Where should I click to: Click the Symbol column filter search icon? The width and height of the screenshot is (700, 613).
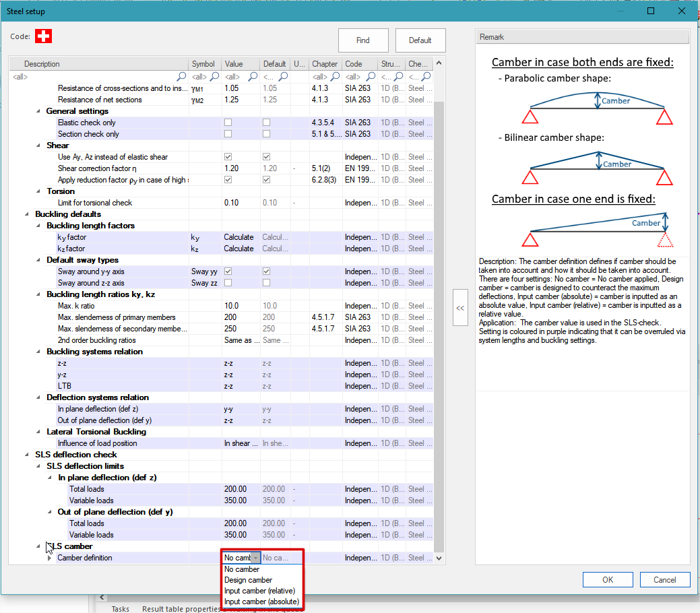(x=214, y=77)
